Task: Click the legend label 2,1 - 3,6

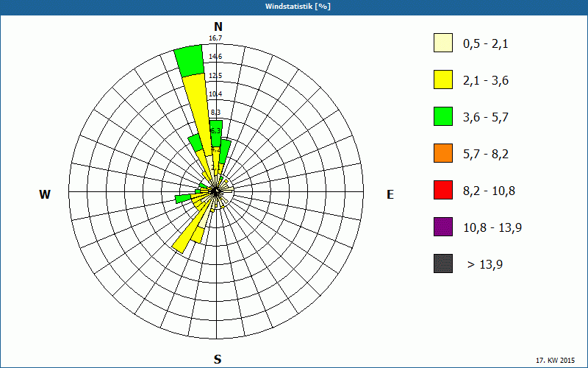Action: pos(486,81)
